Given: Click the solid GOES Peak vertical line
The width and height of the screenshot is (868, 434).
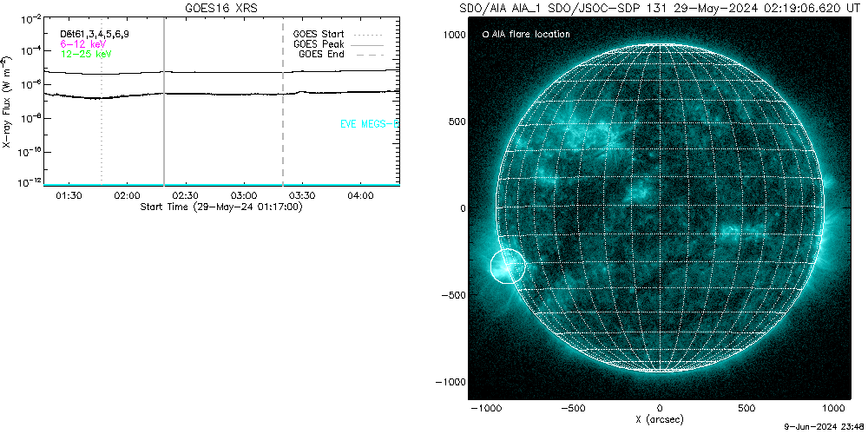Looking at the screenshot, I should (x=164, y=102).
